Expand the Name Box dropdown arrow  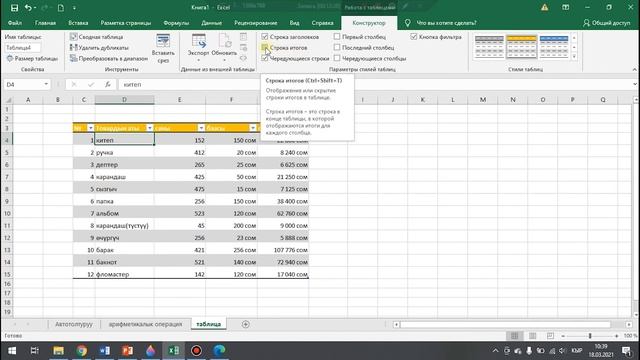(x=46, y=84)
